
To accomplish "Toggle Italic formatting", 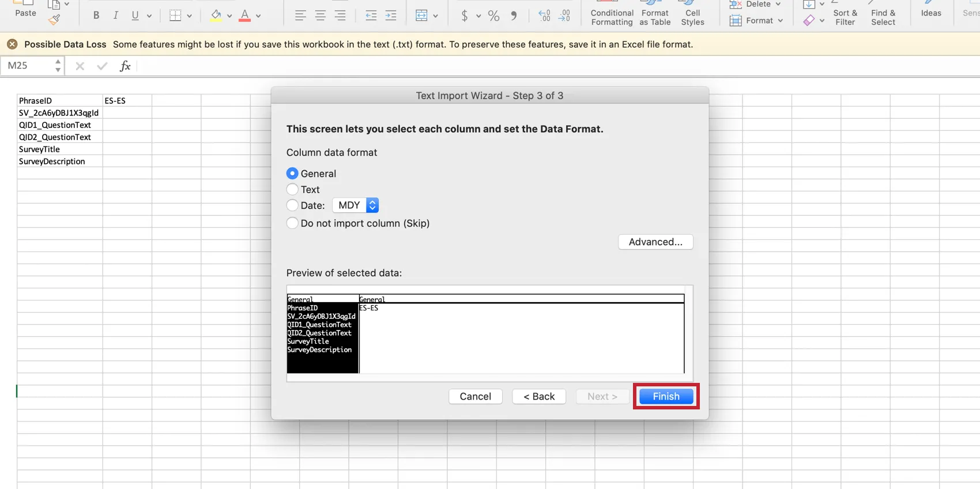I will 116,16.
